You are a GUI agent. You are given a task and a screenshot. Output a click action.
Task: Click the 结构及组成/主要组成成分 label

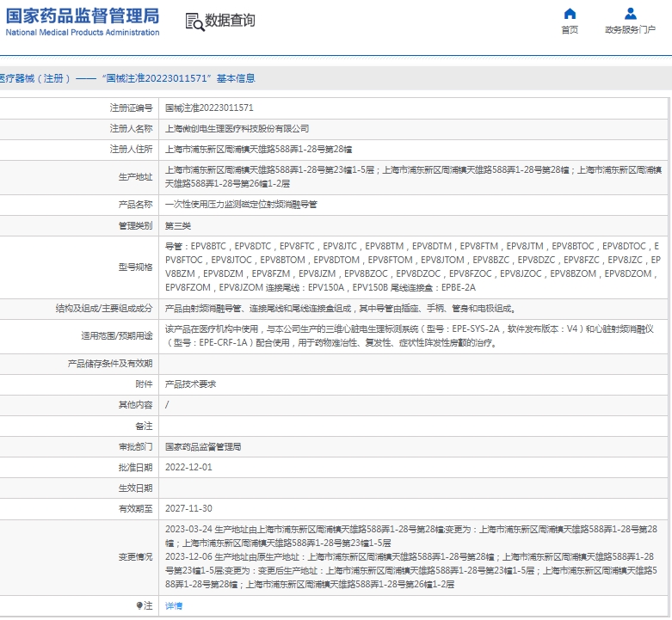(x=104, y=309)
